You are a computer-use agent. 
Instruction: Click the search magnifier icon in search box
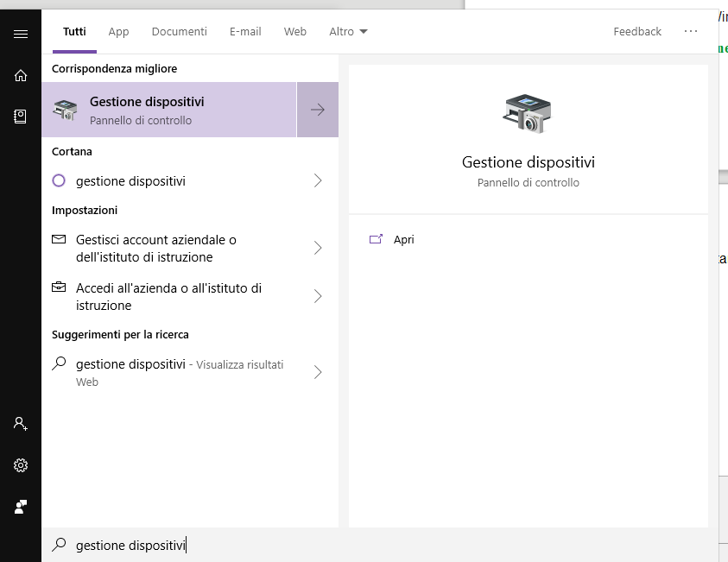click(x=59, y=545)
